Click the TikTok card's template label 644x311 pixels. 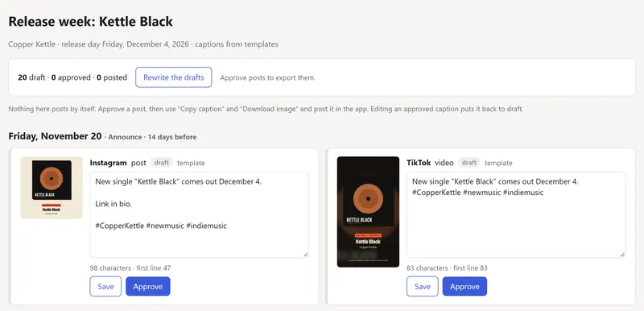click(x=498, y=163)
